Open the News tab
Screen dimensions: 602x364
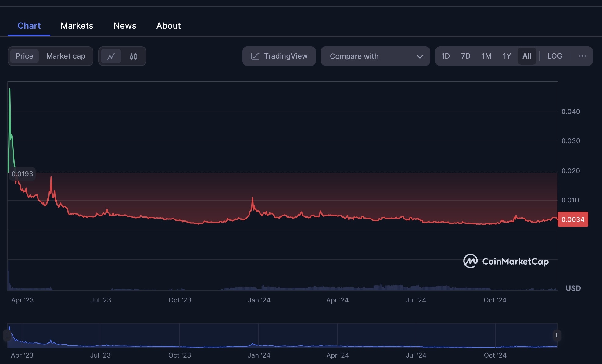coord(125,26)
